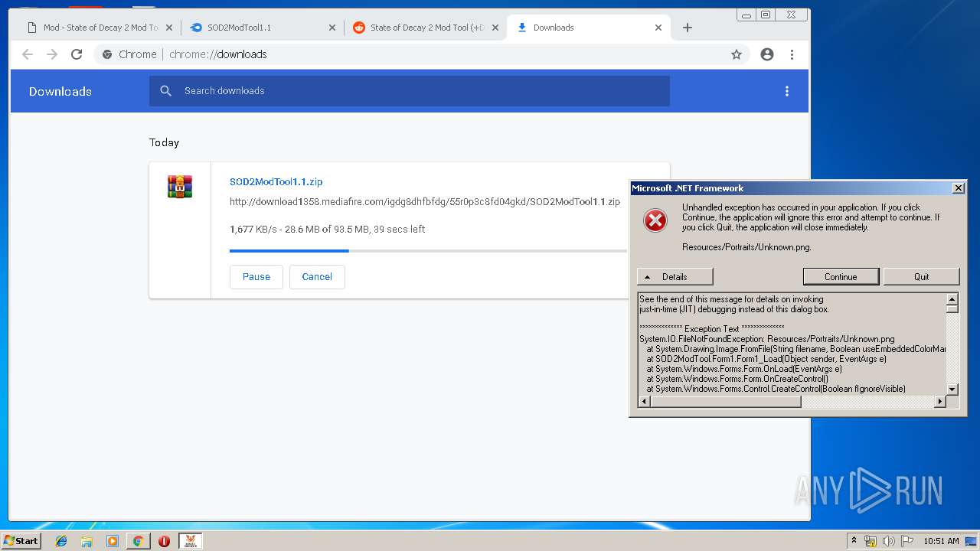Switch to the 'Mod - State of Decay 2' tab
Image resolution: width=980 pixels, height=551 pixels.
click(x=100, y=28)
